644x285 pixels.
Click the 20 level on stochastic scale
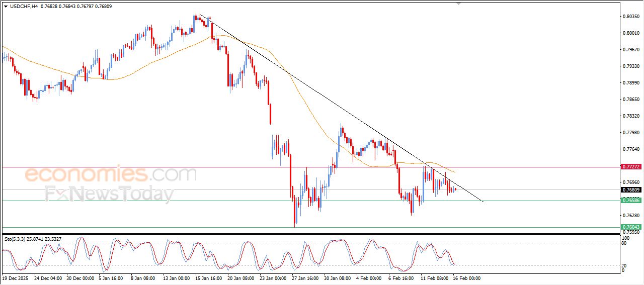pyautogui.click(x=624, y=265)
